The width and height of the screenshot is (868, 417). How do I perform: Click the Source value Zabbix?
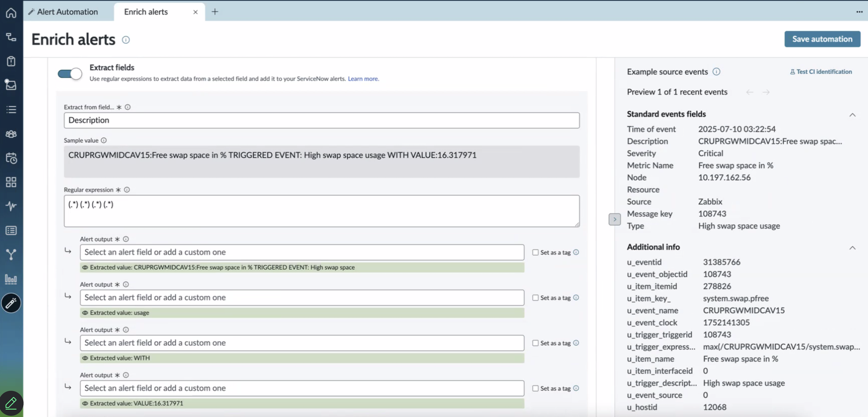[710, 201]
